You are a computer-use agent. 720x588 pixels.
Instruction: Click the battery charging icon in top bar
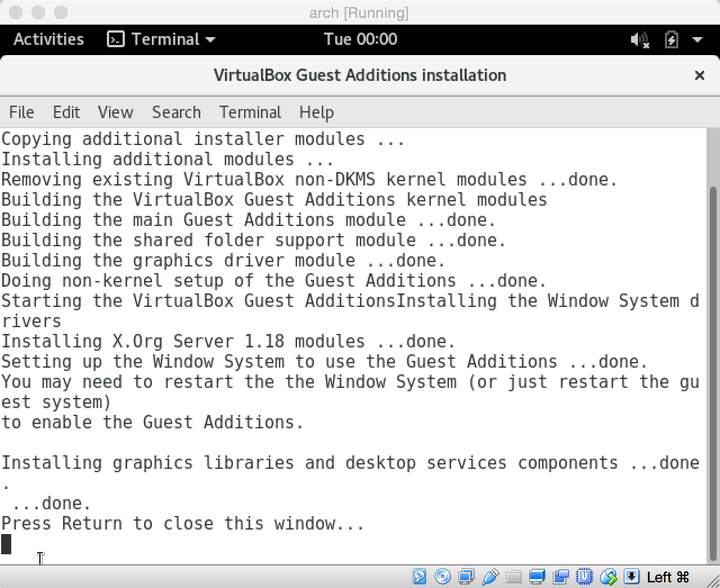click(x=671, y=39)
